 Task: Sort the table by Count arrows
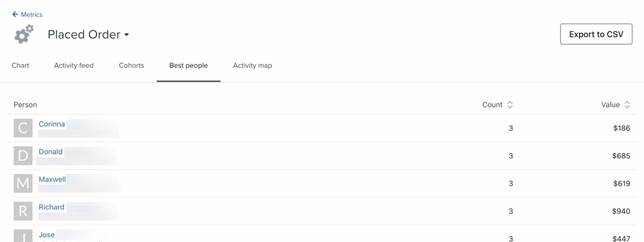tap(510, 105)
